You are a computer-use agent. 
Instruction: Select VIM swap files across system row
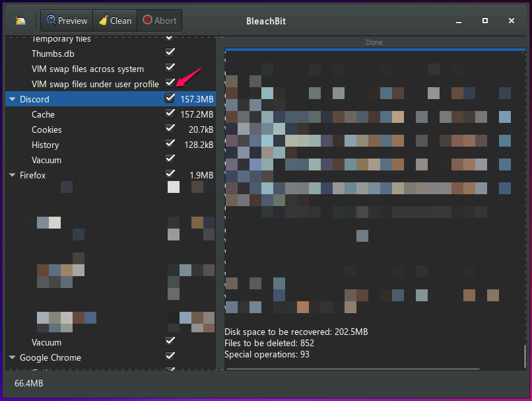[x=88, y=69]
